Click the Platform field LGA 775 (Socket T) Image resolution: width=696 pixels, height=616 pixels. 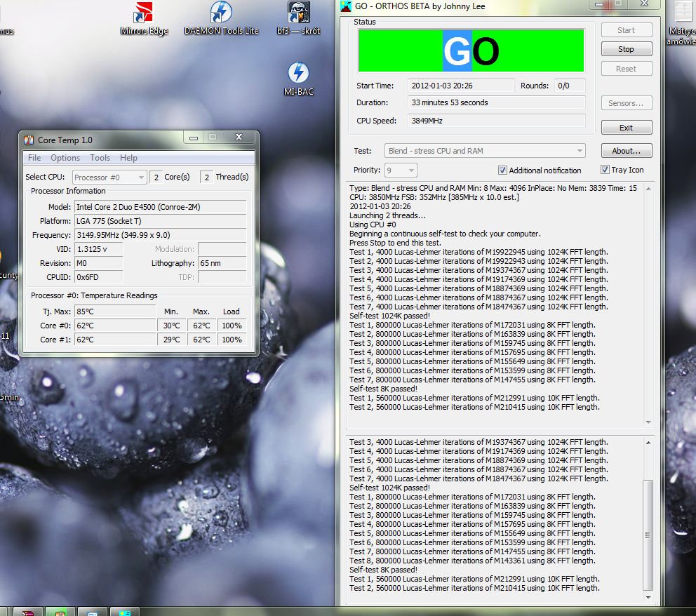click(x=160, y=221)
